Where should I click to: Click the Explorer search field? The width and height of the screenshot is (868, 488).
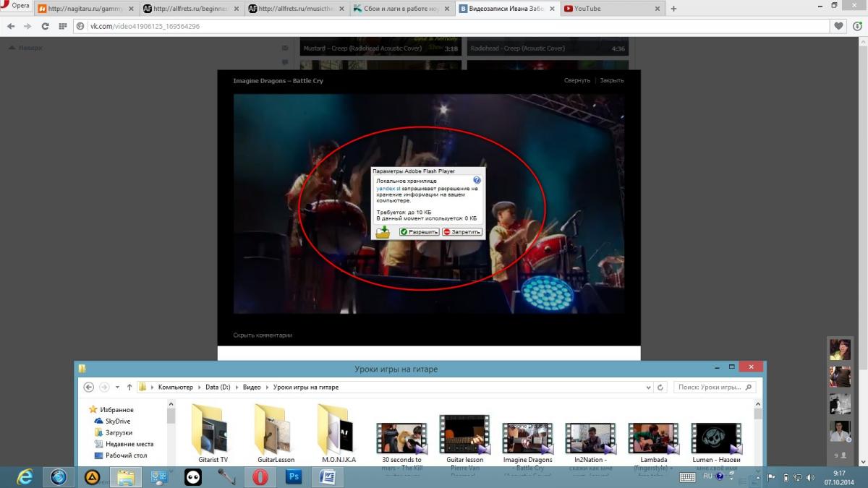pyautogui.click(x=709, y=388)
